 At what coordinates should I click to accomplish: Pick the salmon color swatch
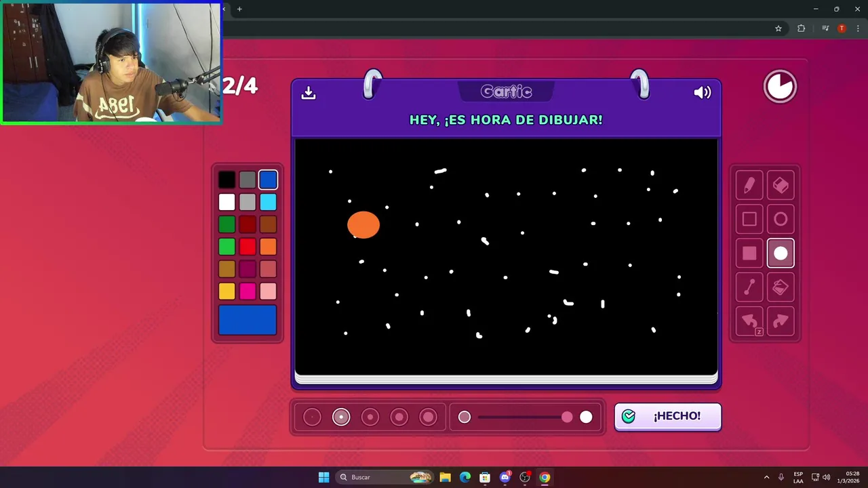point(268,269)
